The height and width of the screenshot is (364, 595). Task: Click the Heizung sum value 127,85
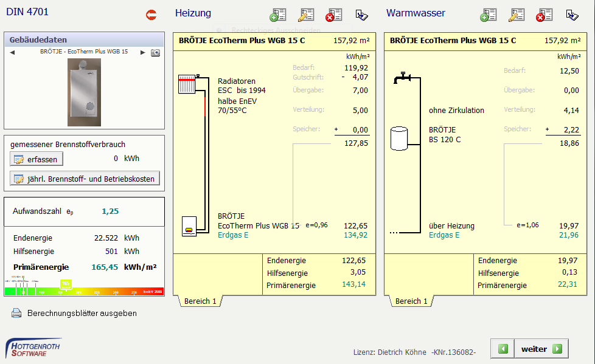click(x=356, y=143)
